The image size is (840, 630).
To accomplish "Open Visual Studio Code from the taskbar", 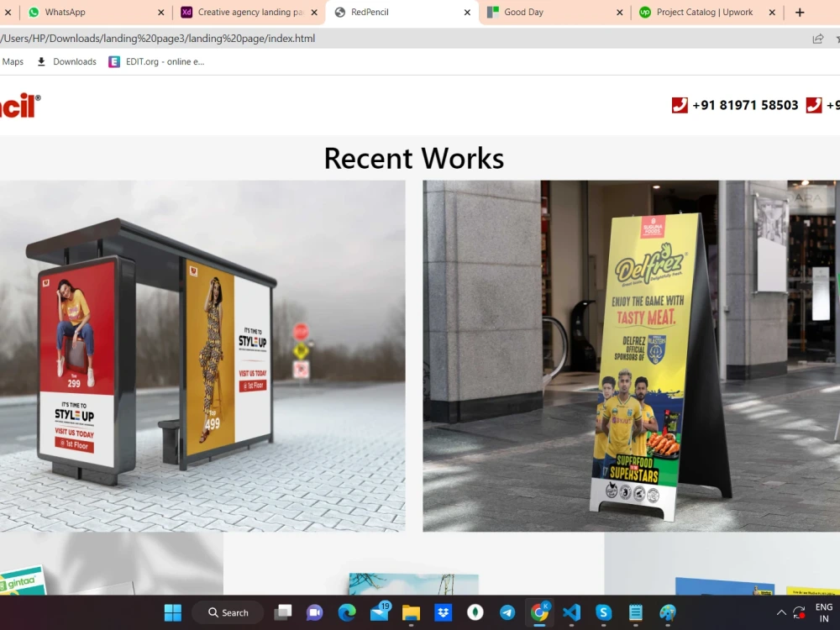I will point(571,612).
